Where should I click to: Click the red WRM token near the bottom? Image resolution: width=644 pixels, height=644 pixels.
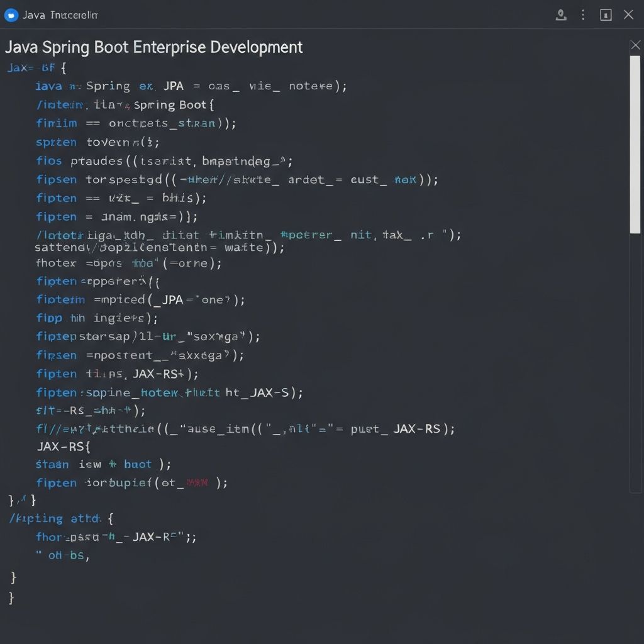pos(197,482)
